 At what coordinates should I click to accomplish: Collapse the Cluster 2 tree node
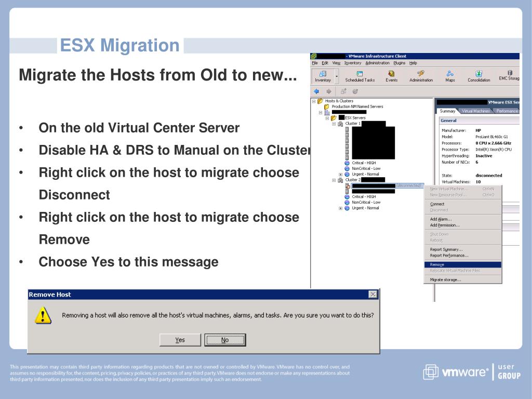pyautogui.click(x=334, y=180)
